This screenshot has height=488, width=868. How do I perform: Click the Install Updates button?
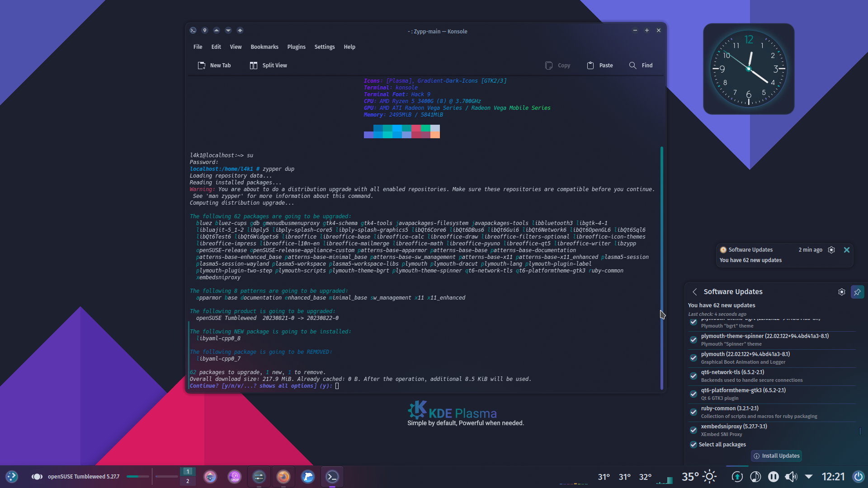(776, 455)
